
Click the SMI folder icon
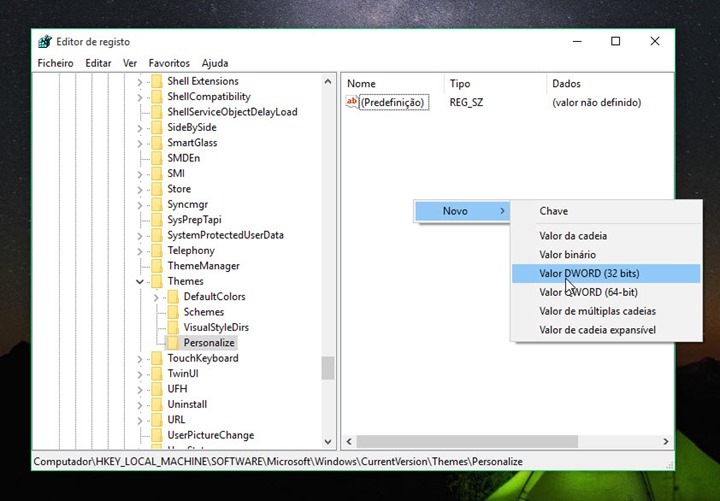point(157,174)
